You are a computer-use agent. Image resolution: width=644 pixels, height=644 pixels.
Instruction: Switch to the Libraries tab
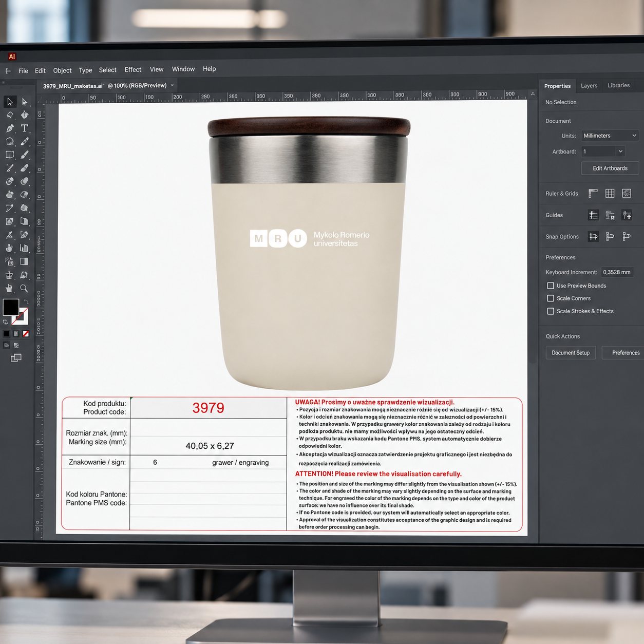(x=618, y=85)
